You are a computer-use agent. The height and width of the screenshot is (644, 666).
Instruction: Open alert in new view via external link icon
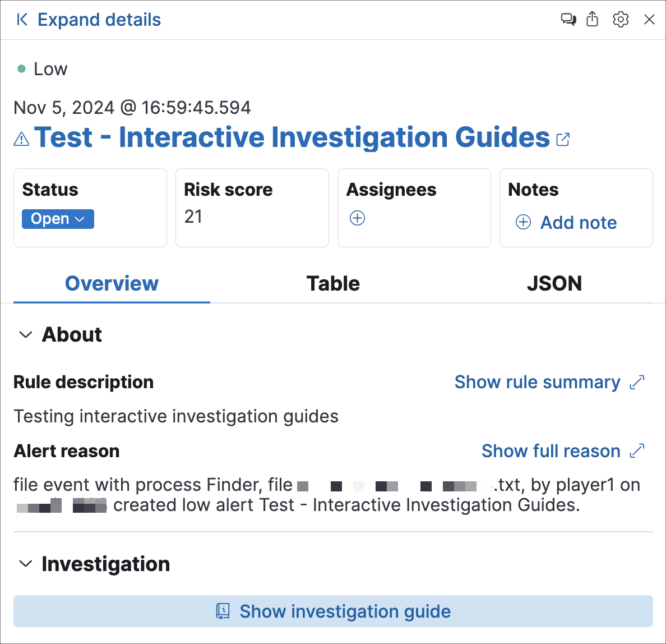563,139
